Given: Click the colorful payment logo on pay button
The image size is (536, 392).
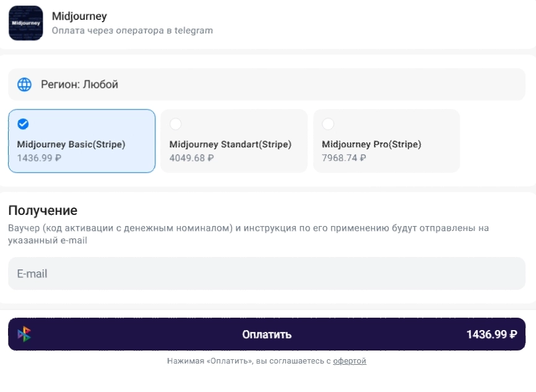Looking at the screenshot, I should click(x=24, y=334).
